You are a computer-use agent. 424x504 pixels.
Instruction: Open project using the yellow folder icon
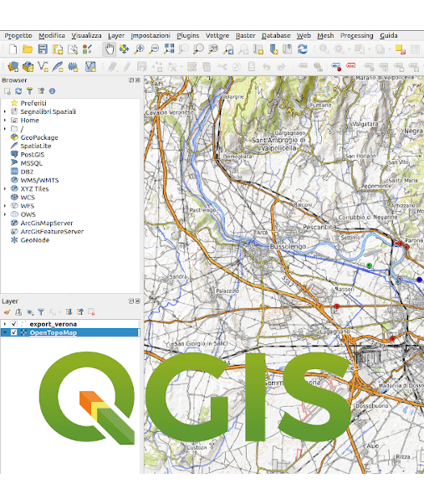click(x=28, y=49)
